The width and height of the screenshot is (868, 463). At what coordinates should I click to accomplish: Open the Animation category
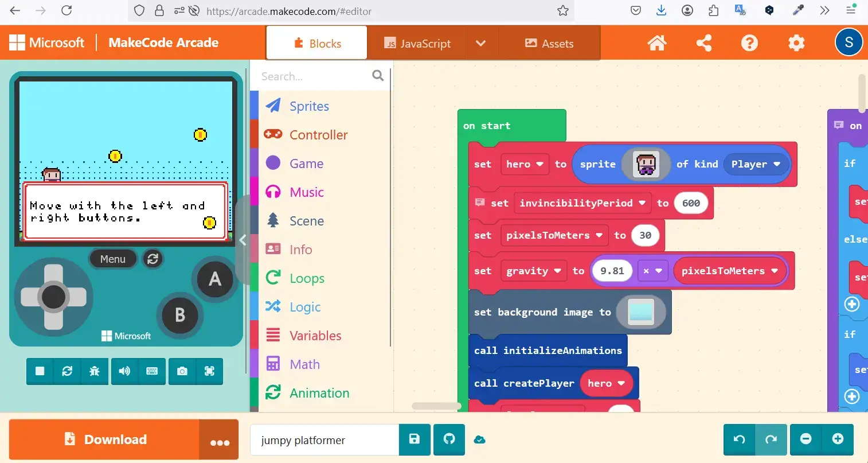pos(321,393)
